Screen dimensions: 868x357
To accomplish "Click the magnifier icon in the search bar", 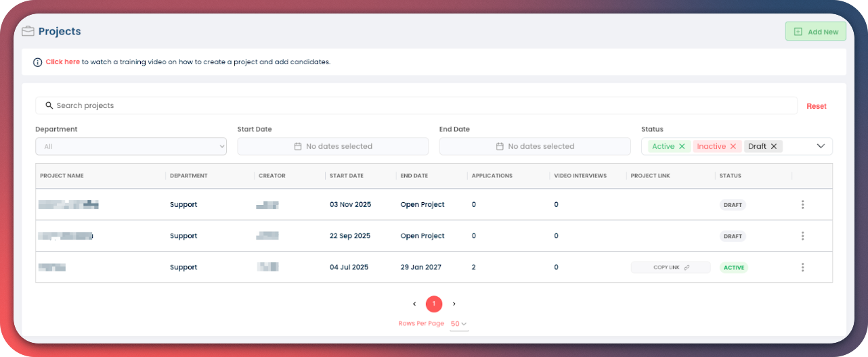I will coord(49,105).
